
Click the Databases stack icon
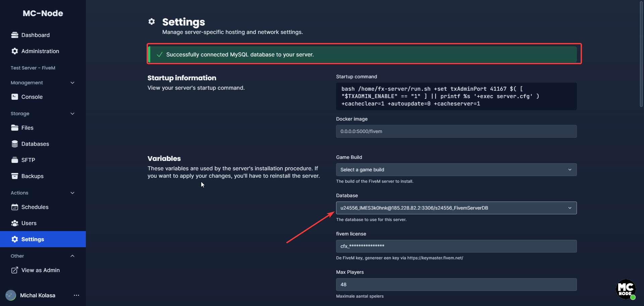pos(15,144)
